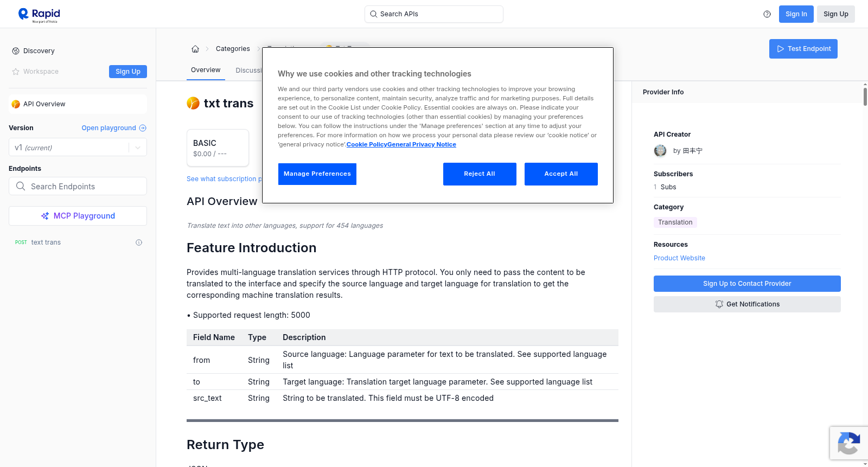868x467 pixels.
Task: Click the Workspace star icon
Action: click(16, 72)
